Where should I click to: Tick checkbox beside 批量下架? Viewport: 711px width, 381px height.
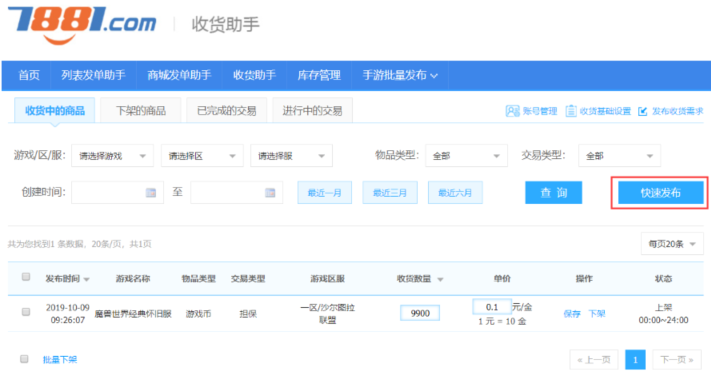24,359
